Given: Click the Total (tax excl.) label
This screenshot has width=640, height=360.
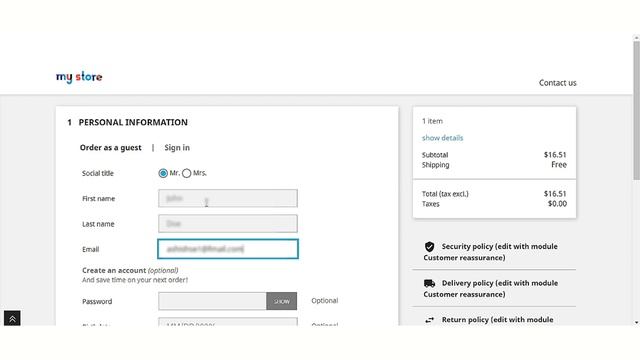Looking at the screenshot, I should [445, 194].
